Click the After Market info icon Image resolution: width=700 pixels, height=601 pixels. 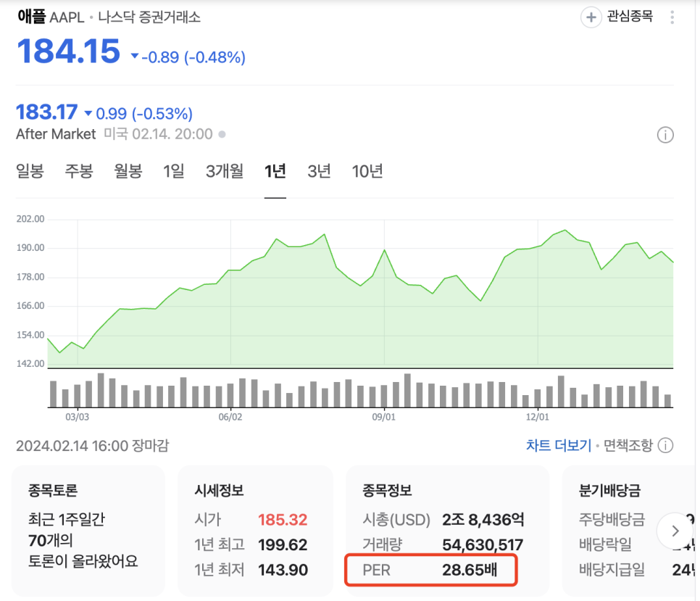click(x=665, y=135)
